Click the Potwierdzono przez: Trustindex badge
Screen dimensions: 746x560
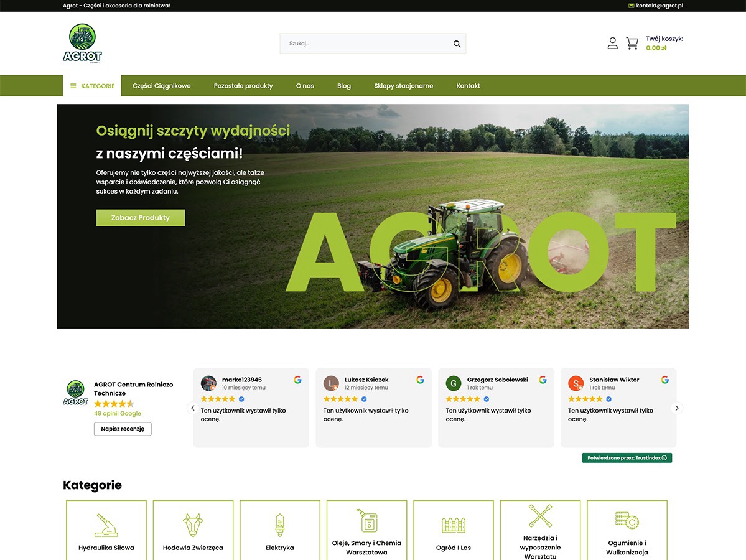(627, 458)
